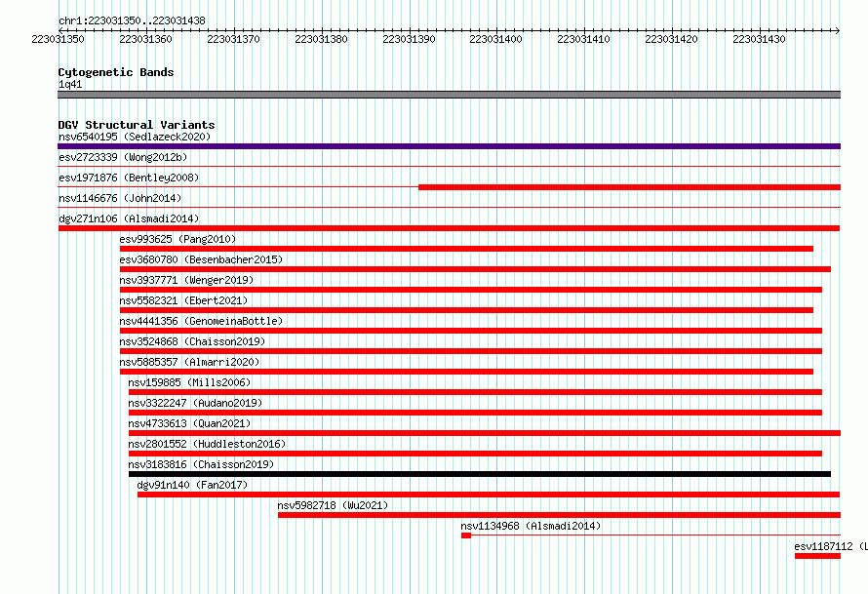This screenshot has width=868, height=594.
Task: Click ruler position 223031360
Action: coord(145,39)
